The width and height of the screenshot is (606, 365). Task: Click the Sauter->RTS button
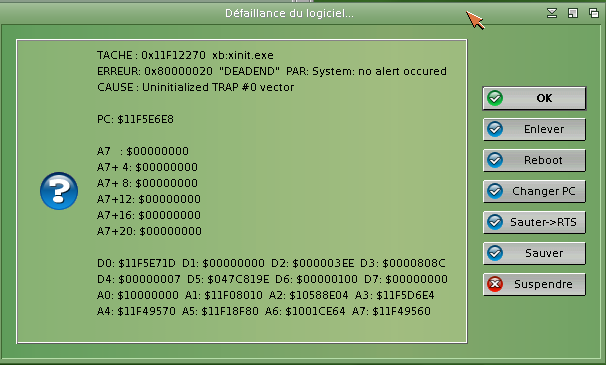click(534, 222)
